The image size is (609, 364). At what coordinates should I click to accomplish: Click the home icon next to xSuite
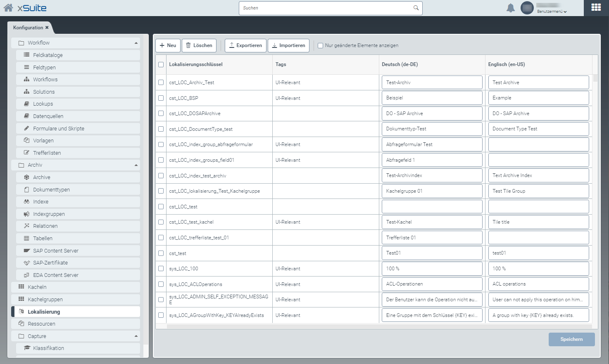8,7
